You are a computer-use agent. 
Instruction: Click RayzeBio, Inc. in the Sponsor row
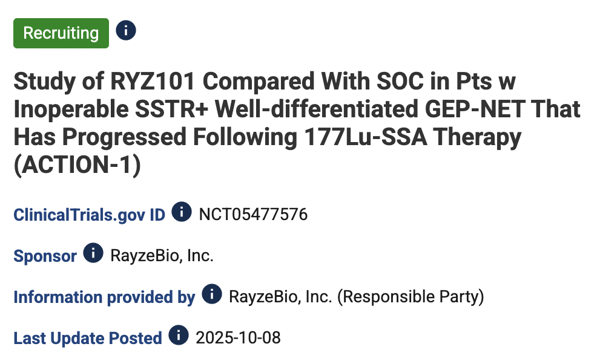click(162, 256)
